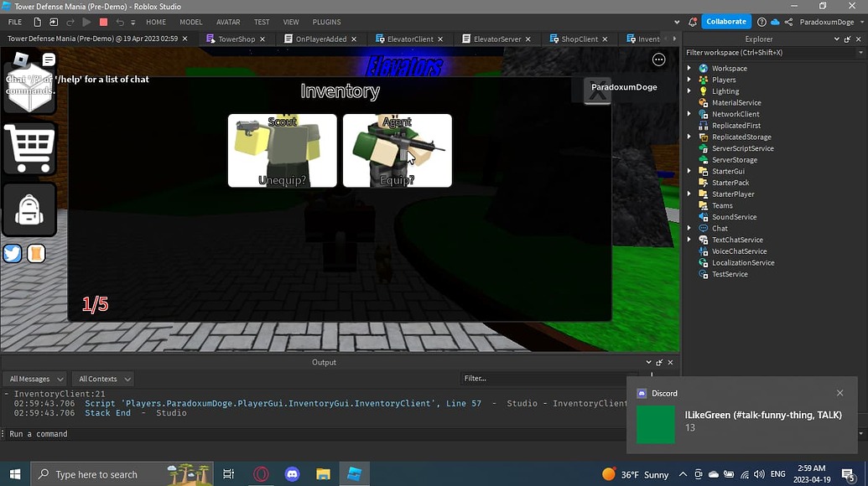This screenshot has height=486, width=868.
Task: Select SoundService in Explorer
Action: [x=734, y=217]
